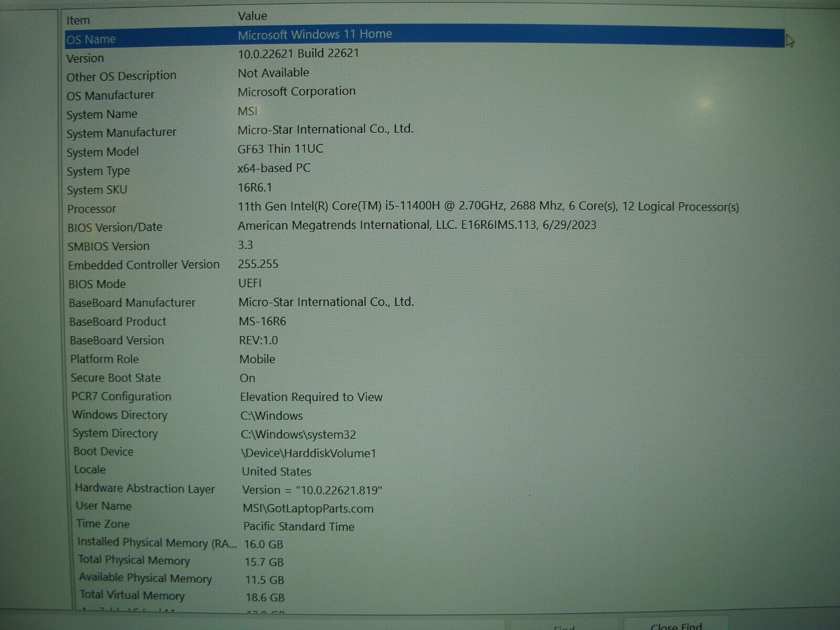Select the Version row label
The width and height of the screenshot is (840, 630).
click(x=85, y=58)
